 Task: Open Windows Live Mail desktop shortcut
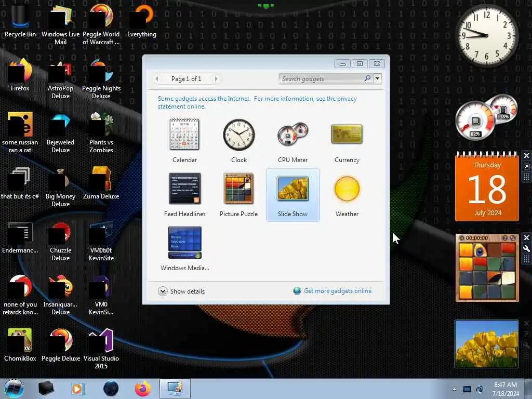tap(60, 24)
